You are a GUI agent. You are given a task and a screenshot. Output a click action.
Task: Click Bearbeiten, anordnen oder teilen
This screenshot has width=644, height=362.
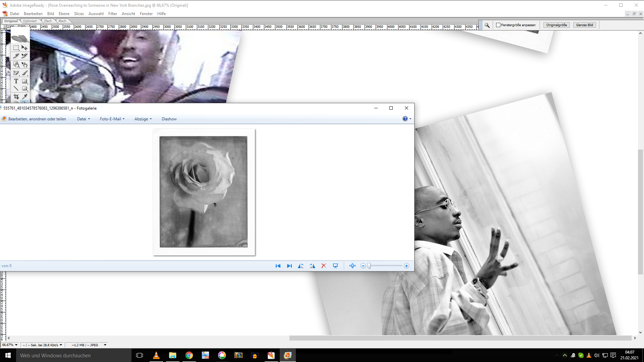click(x=34, y=119)
